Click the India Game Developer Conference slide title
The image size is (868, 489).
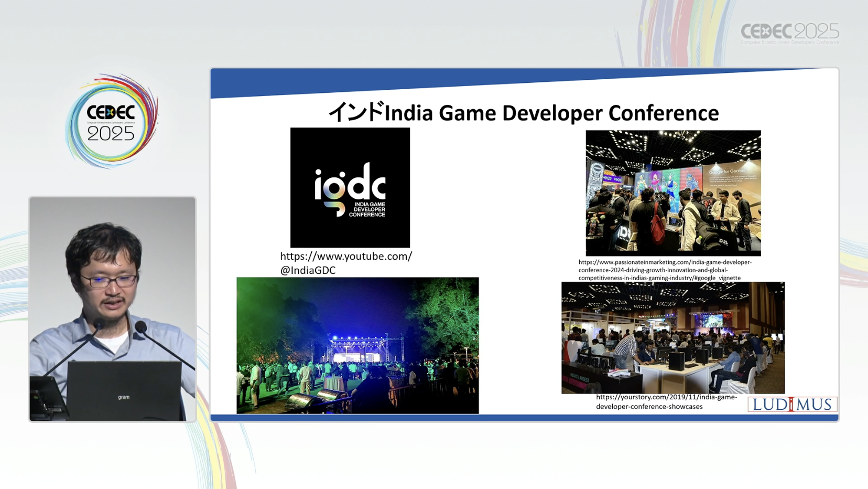pyautogui.click(x=523, y=113)
